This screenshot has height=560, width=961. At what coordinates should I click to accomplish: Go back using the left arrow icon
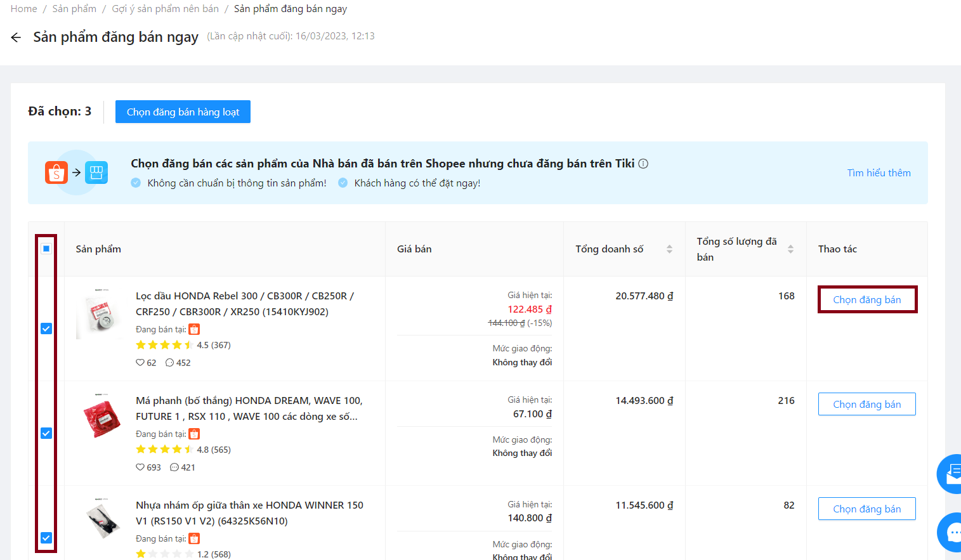[x=16, y=37]
